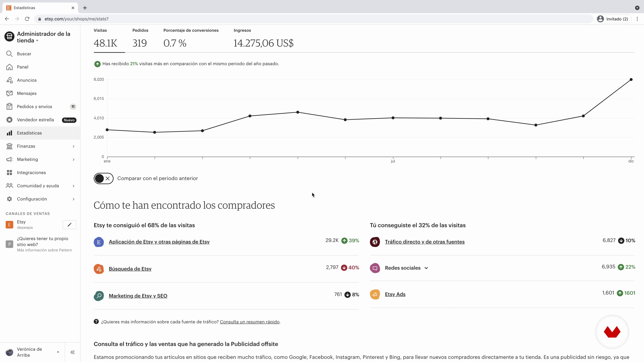Screen dimensions: 644x362
Task: Open Aplicación de Etsy y otras páginas link
Action: coord(159,242)
